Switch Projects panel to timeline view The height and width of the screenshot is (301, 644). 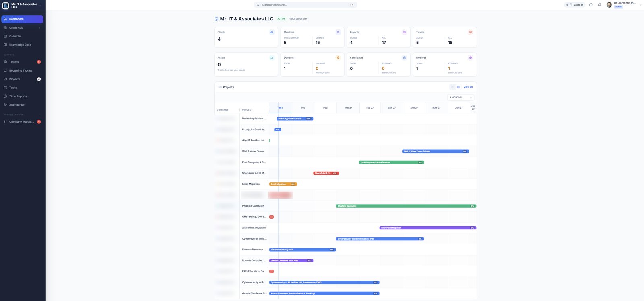(x=458, y=87)
